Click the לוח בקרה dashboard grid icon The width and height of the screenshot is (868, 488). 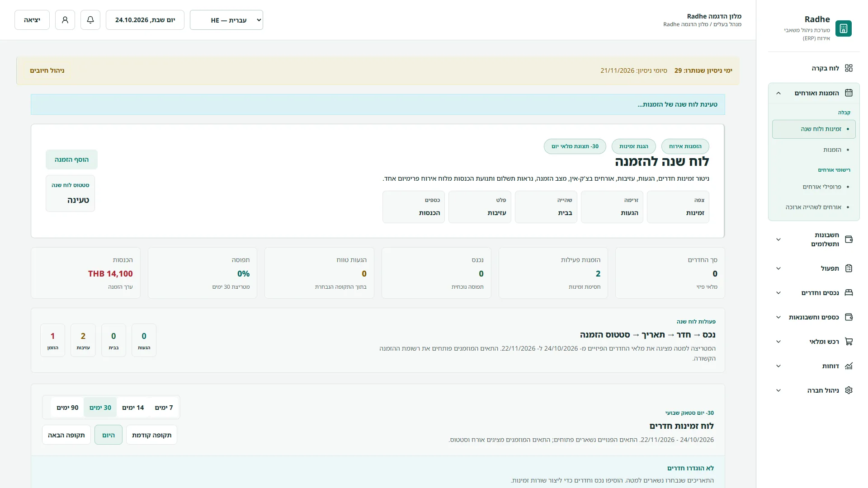click(x=849, y=68)
